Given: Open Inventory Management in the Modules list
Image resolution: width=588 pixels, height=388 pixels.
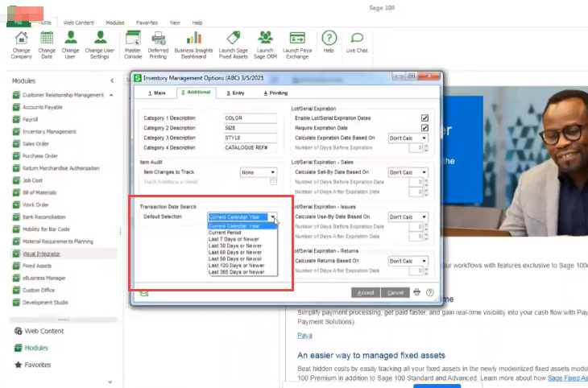Looking at the screenshot, I should [x=49, y=131].
